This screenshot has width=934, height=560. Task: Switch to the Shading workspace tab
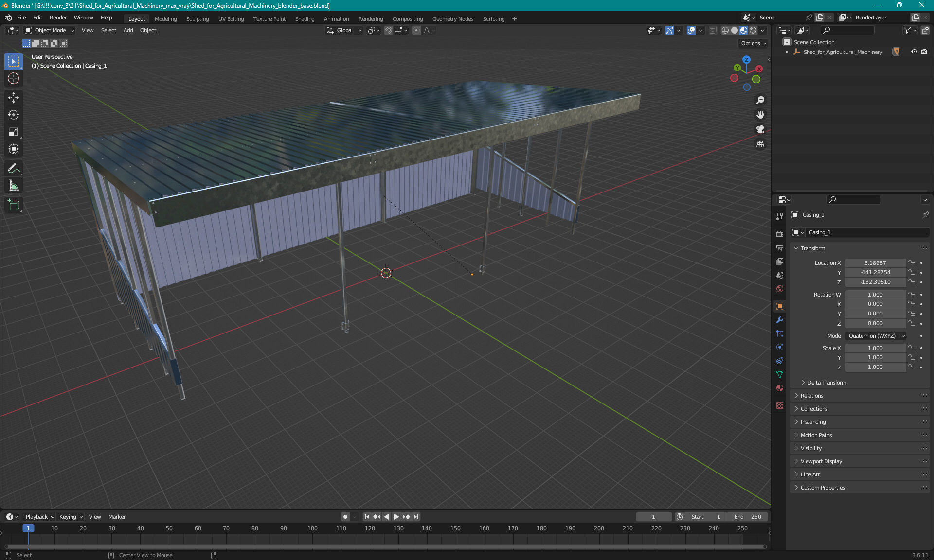click(305, 19)
